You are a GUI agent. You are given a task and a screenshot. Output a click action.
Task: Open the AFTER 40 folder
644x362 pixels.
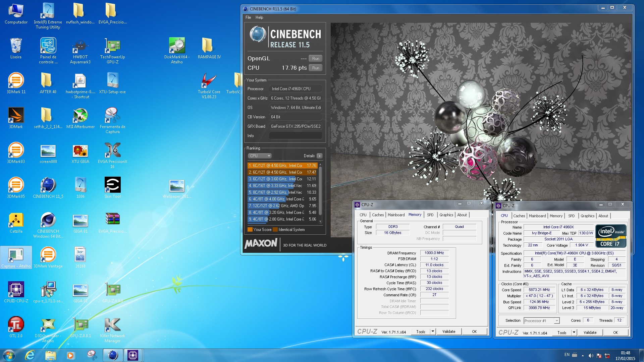coord(48,83)
